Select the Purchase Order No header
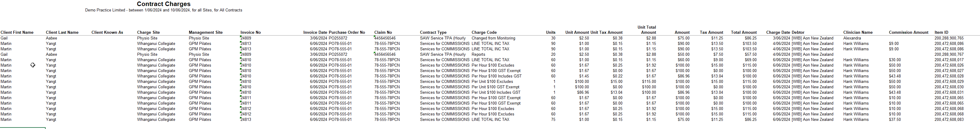Screen dimensions: 980x129 pos(347,32)
